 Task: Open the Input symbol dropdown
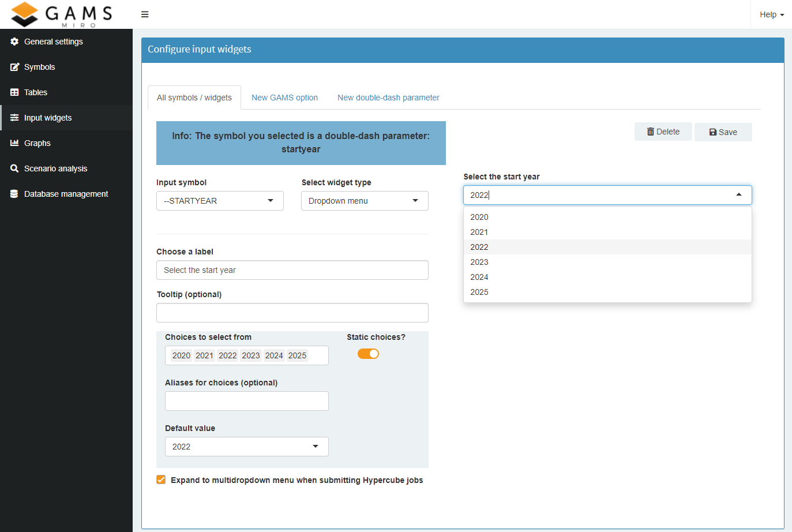[219, 200]
